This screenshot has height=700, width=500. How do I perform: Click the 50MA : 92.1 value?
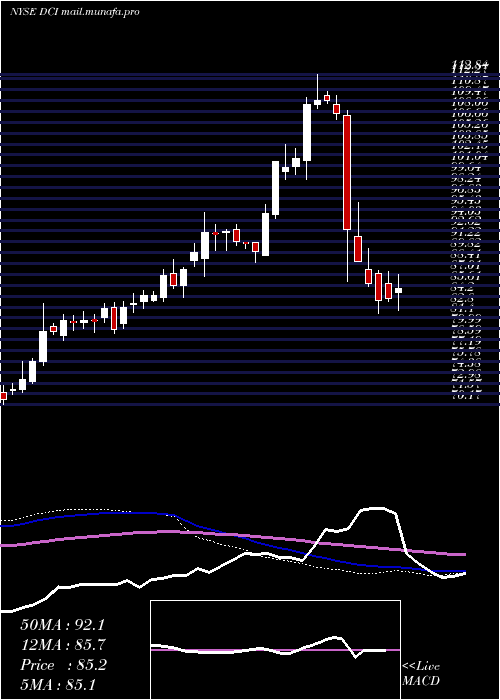[62, 625]
